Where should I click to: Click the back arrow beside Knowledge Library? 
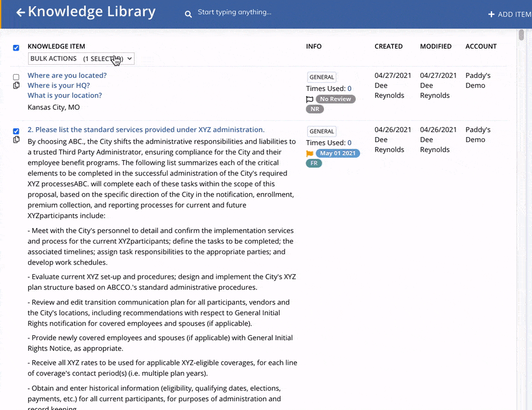tap(21, 12)
